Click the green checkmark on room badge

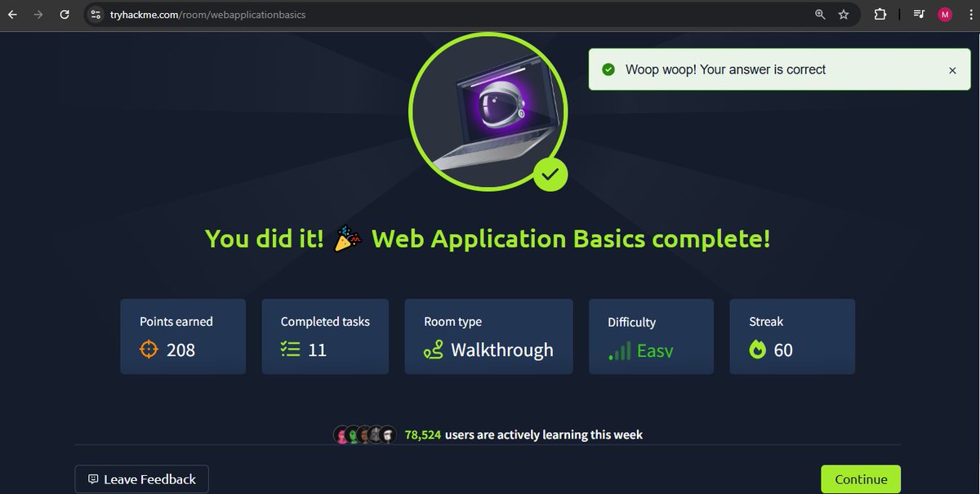pyautogui.click(x=550, y=174)
